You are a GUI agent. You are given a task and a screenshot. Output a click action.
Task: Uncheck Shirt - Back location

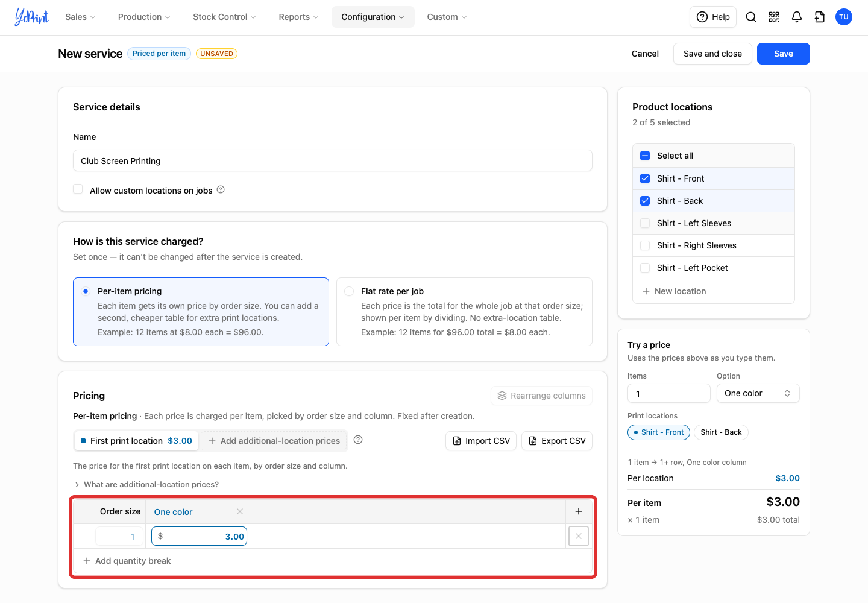point(645,201)
